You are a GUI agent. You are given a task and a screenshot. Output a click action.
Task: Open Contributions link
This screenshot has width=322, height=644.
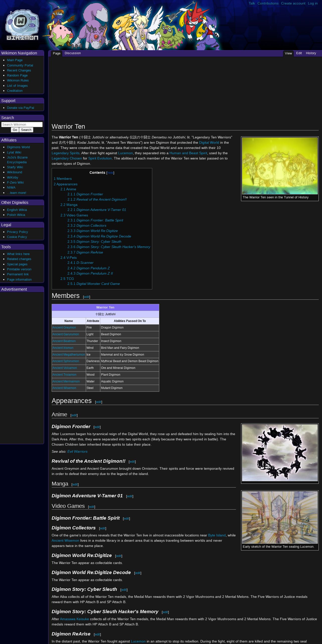[x=268, y=3]
